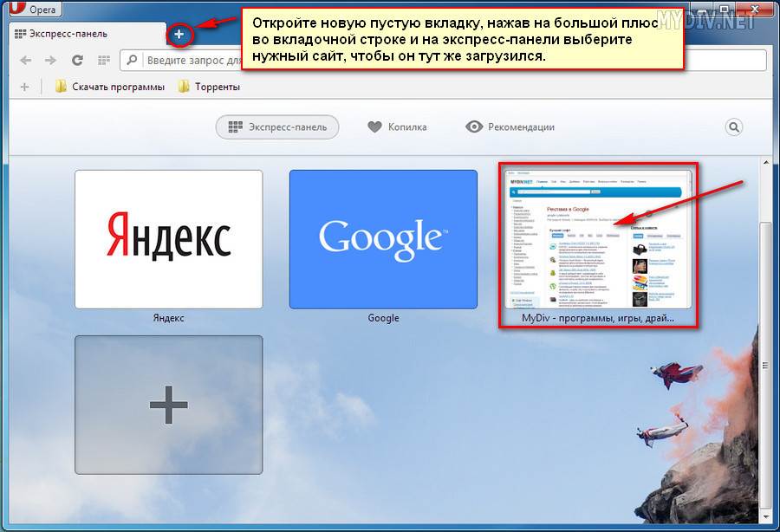Open the MyDiv speed dial thumbnail

(x=598, y=239)
